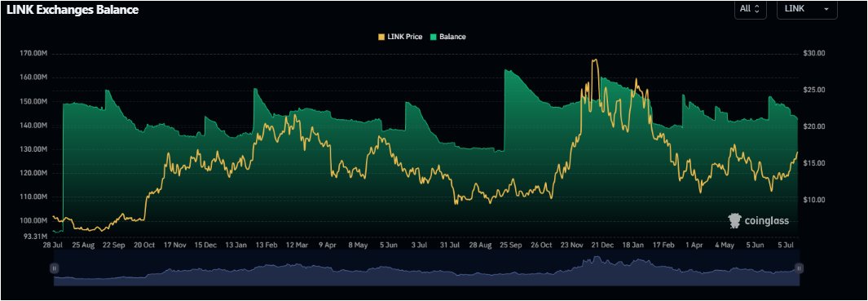Click the 8 May date label
Screen dimensions: 868x301
click(358, 245)
